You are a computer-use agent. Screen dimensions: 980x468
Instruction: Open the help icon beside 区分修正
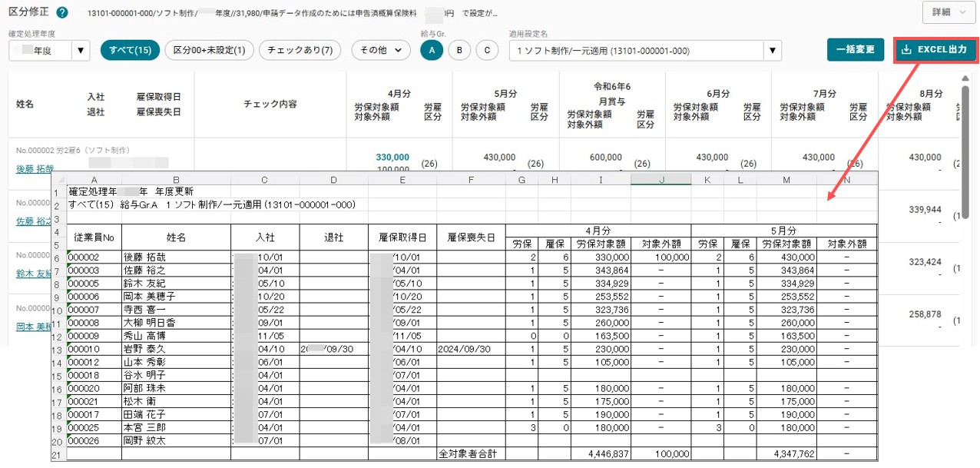coord(62,12)
